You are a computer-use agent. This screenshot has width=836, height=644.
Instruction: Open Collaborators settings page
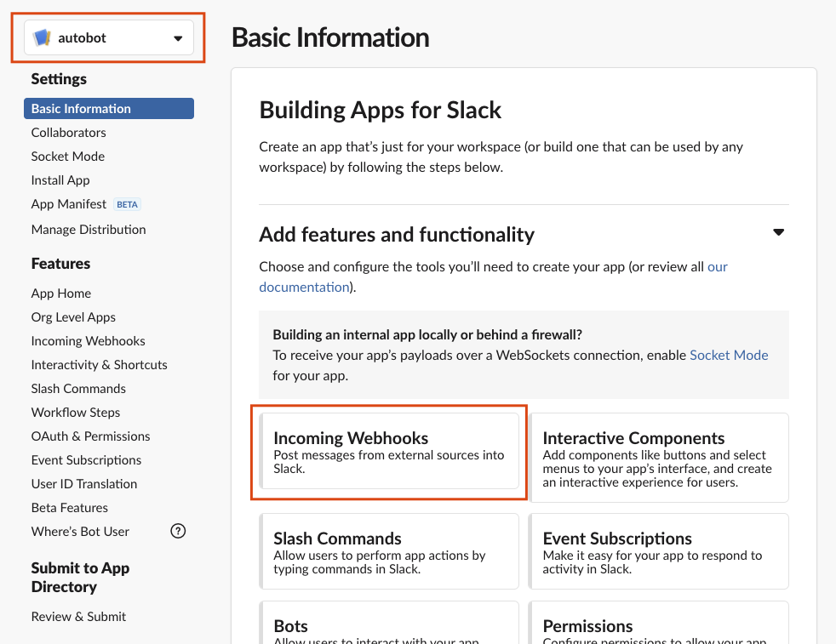point(68,133)
